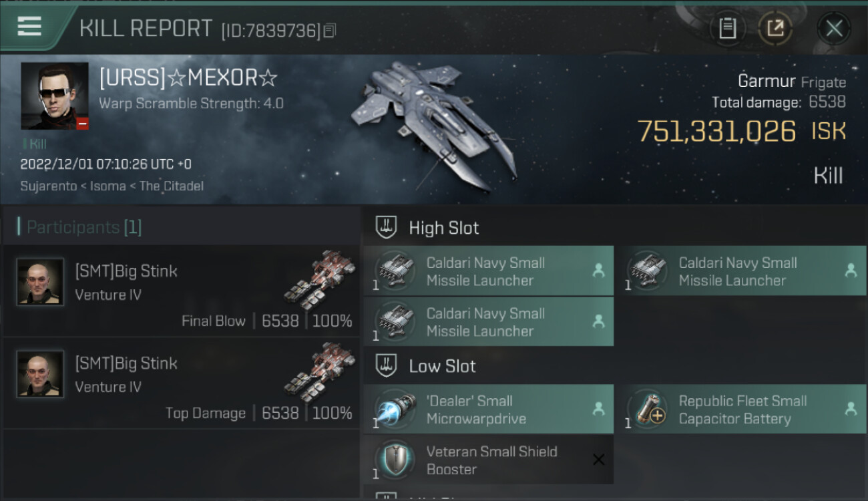Image resolution: width=868 pixels, height=501 pixels.
Task: Select the third Caldari Navy Missile Launcher
Action: pos(489,322)
